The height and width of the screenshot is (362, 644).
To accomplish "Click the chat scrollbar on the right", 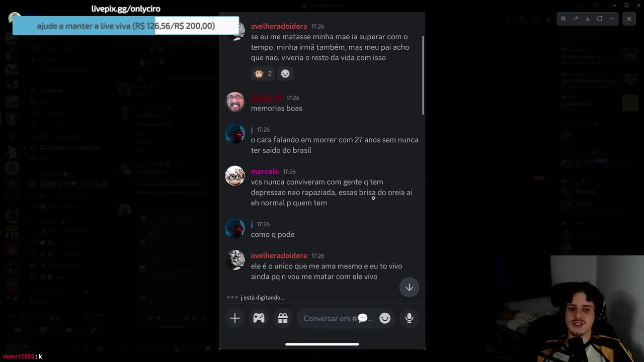I will [423, 75].
